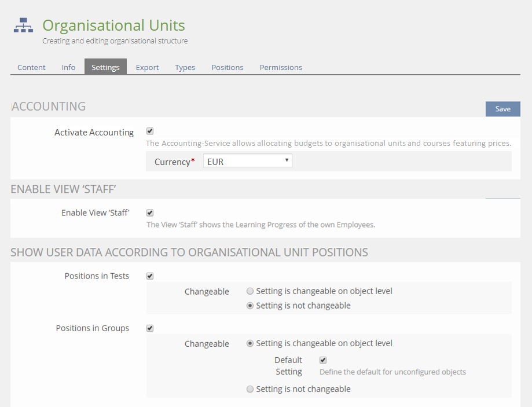Select changeable on object level for Tests
The width and height of the screenshot is (532, 407).
(250, 291)
